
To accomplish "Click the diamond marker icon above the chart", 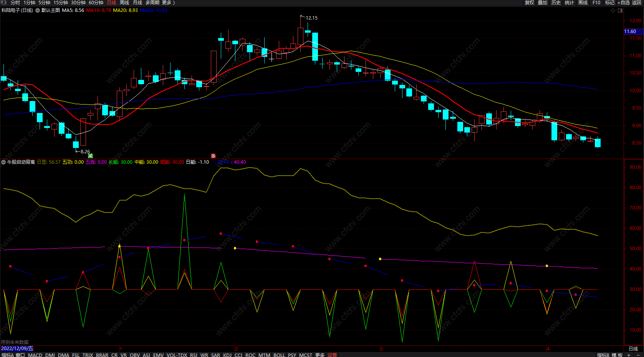I will (613, 10).
